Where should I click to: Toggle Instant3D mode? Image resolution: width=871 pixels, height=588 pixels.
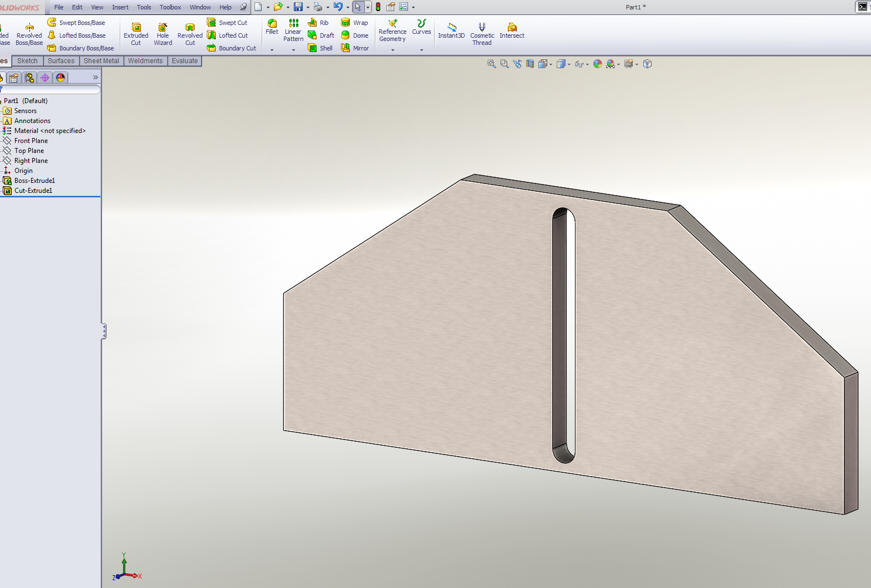click(451, 30)
